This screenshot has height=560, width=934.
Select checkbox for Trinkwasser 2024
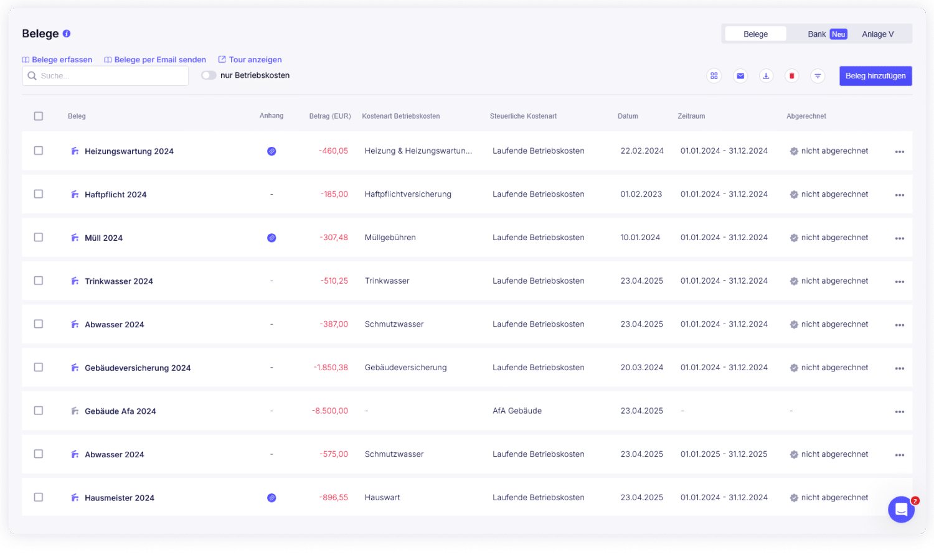pyautogui.click(x=39, y=281)
